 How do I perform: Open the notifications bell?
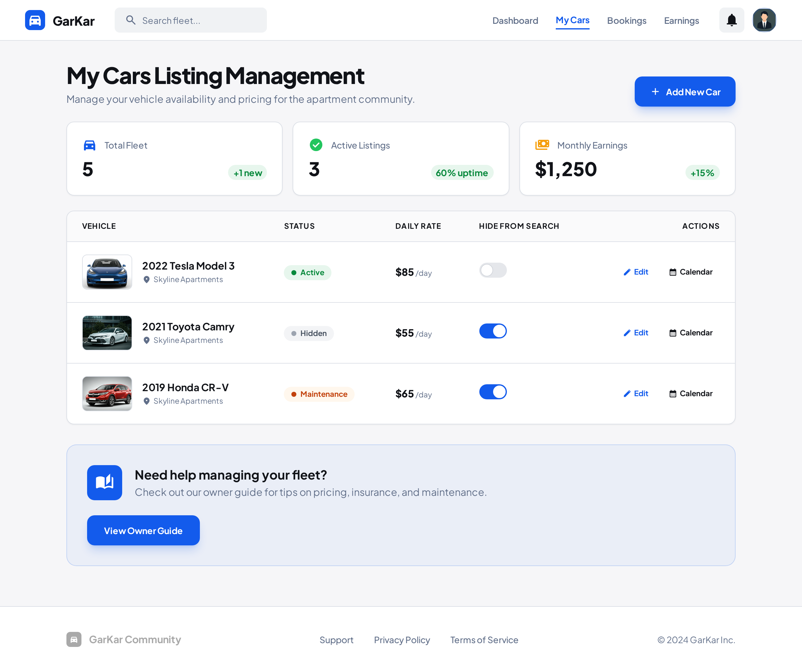[x=731, y=20]
